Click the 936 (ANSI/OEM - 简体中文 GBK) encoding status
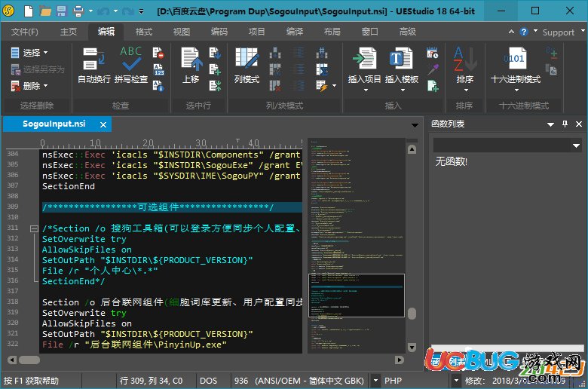This screenshot has width=588, height=389. click(299, 381)
